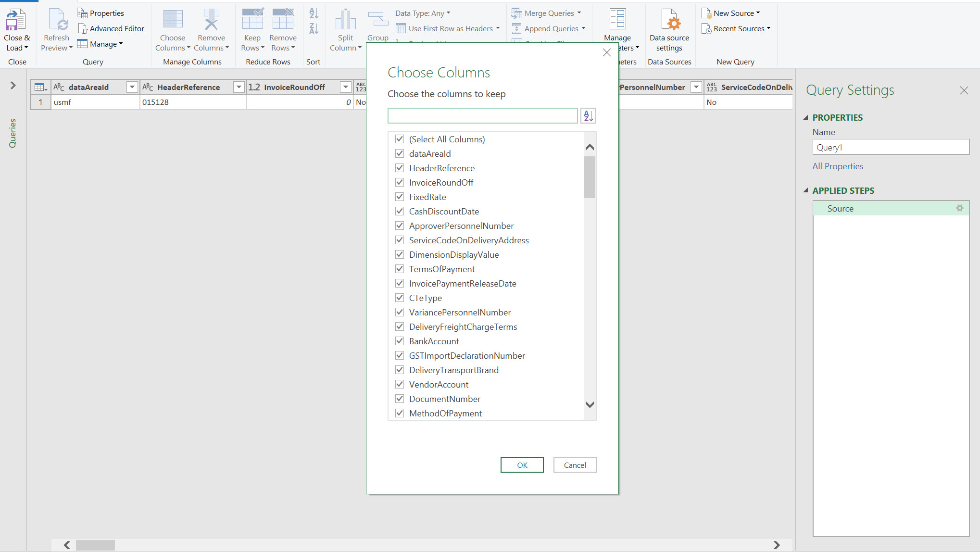Collapse the PROPERTIES section
Viewport: 980px width, 552px height.
[x=806, y=117]
